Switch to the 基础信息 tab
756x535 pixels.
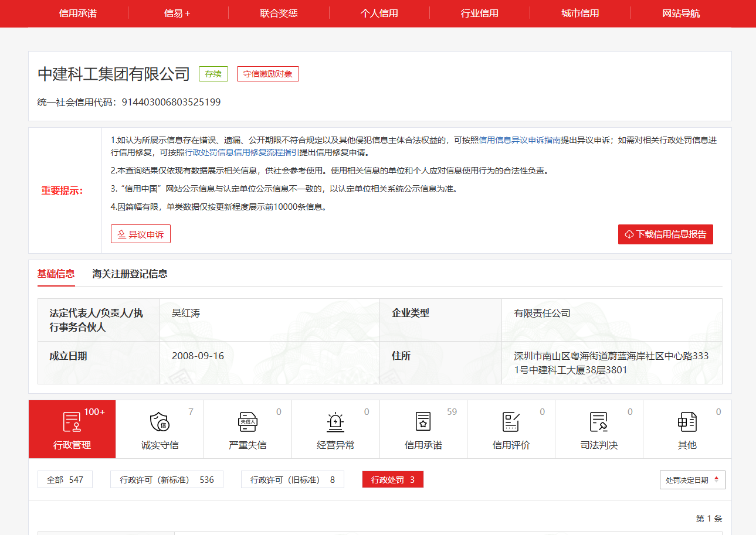click(56, 274)
